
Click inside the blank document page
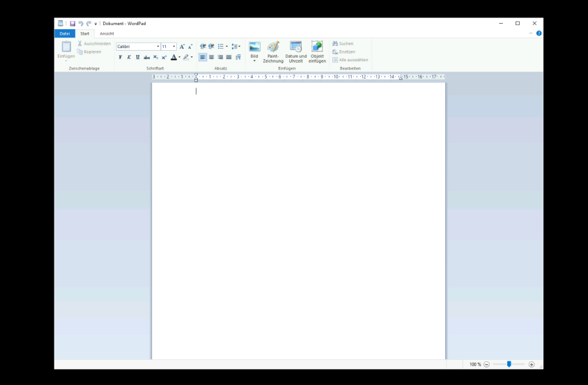(298, 209)
